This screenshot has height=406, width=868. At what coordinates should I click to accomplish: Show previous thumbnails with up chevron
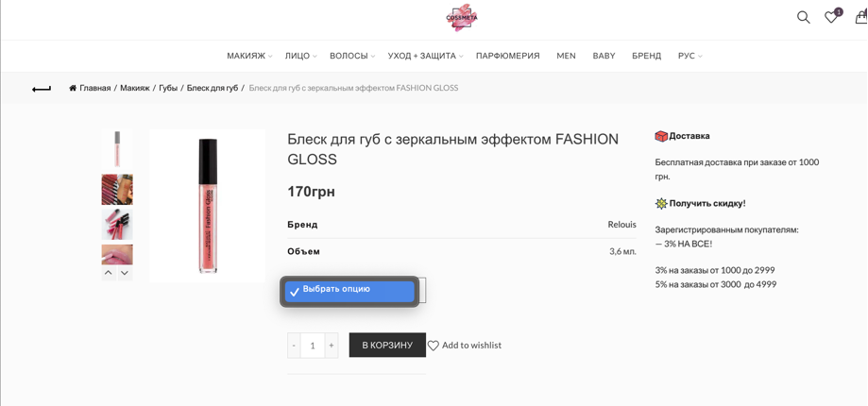(x=109, y=273)
